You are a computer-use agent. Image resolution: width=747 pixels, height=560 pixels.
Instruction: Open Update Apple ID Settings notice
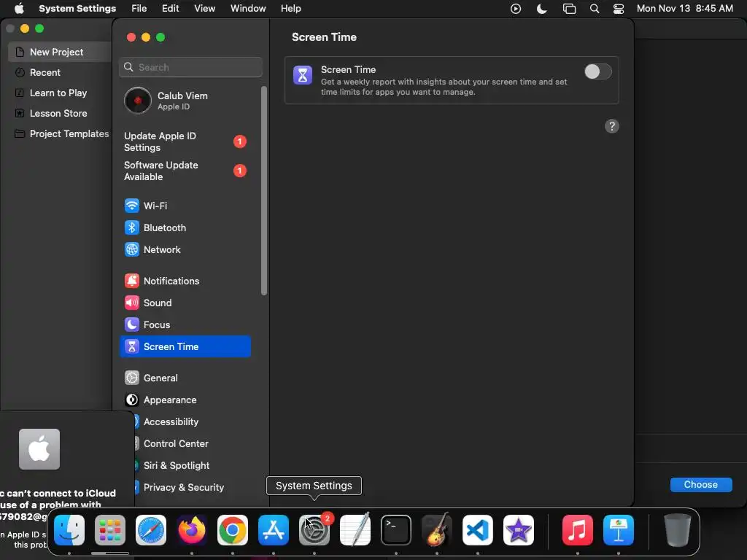click(185, 141)
